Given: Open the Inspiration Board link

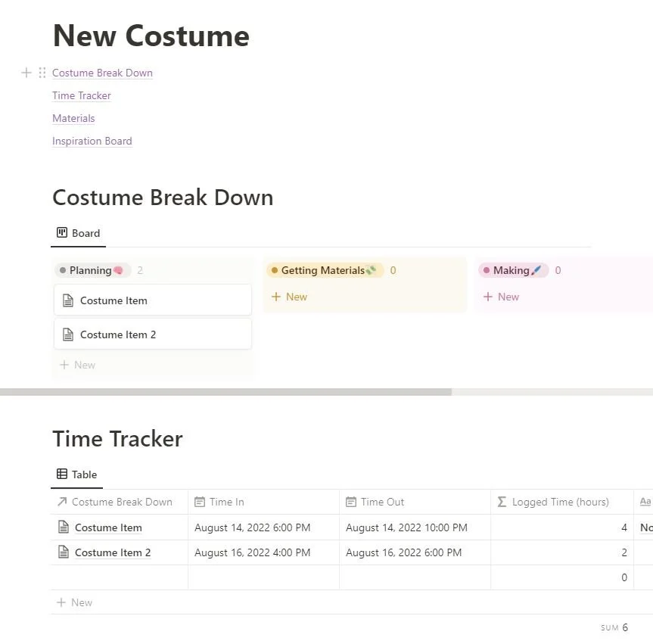Looking at the screenshot, I should 92,141.
